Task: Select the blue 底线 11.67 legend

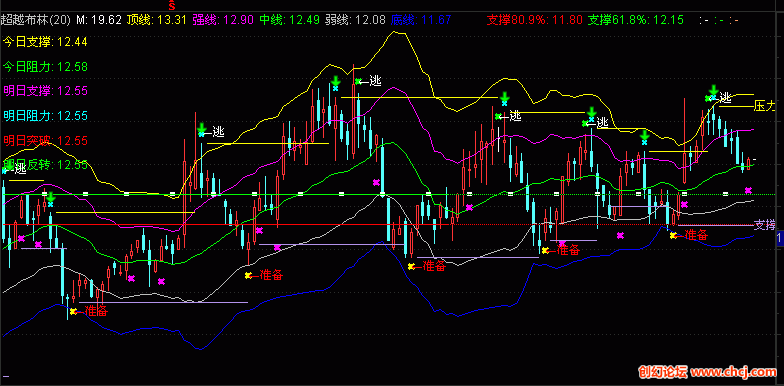Action: point(422,20)
